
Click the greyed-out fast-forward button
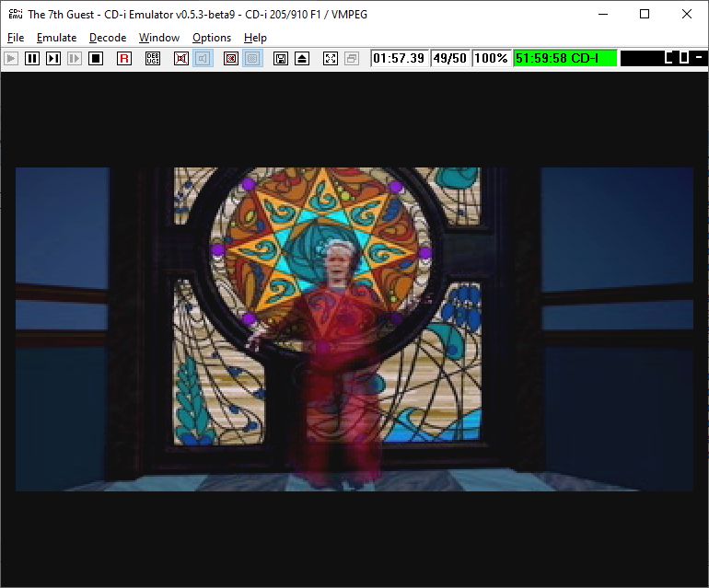pyautogui.click(x=75, y=58)
